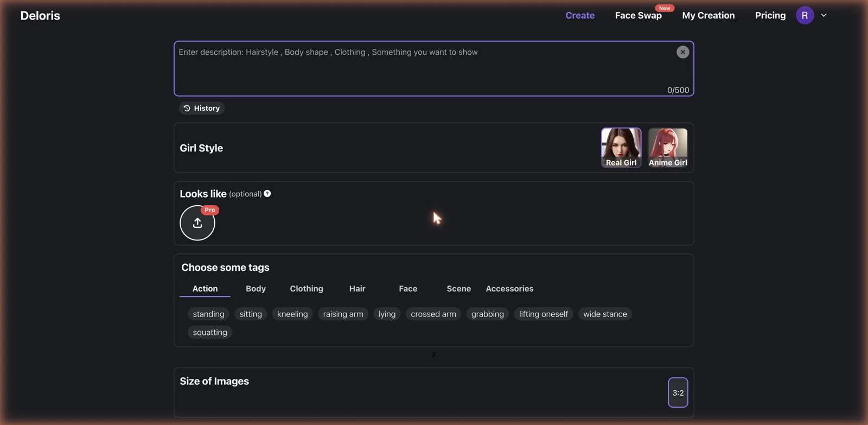This screenshot has width=868, height=425.
Task: Open the Looks like help question mark
Action: [x=267, y=194]
